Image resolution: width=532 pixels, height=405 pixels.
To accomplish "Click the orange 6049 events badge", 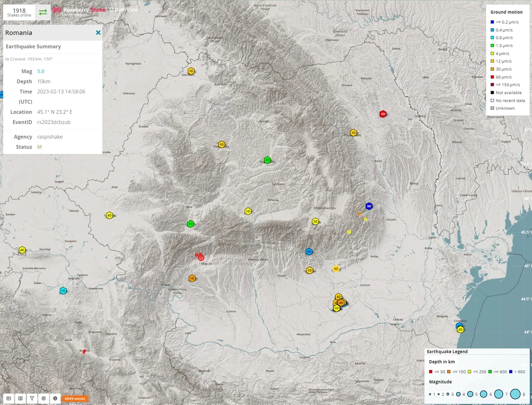I will pyautogui.click(x=75, y=399).
